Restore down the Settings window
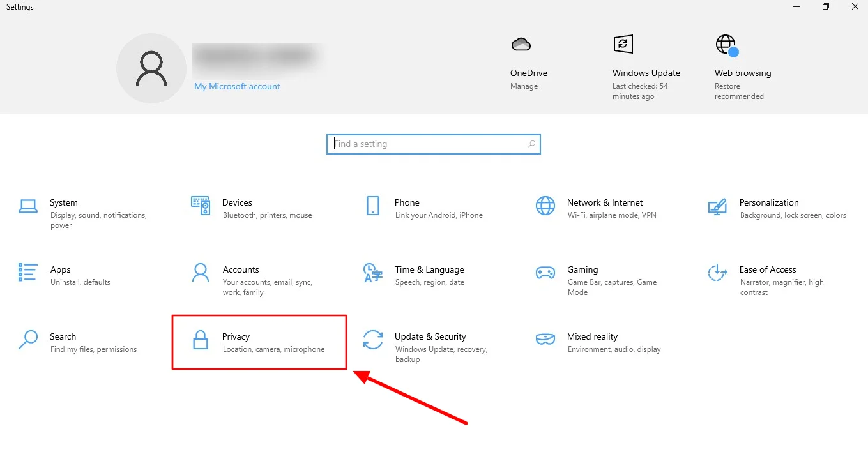 (x=826, y=7)
